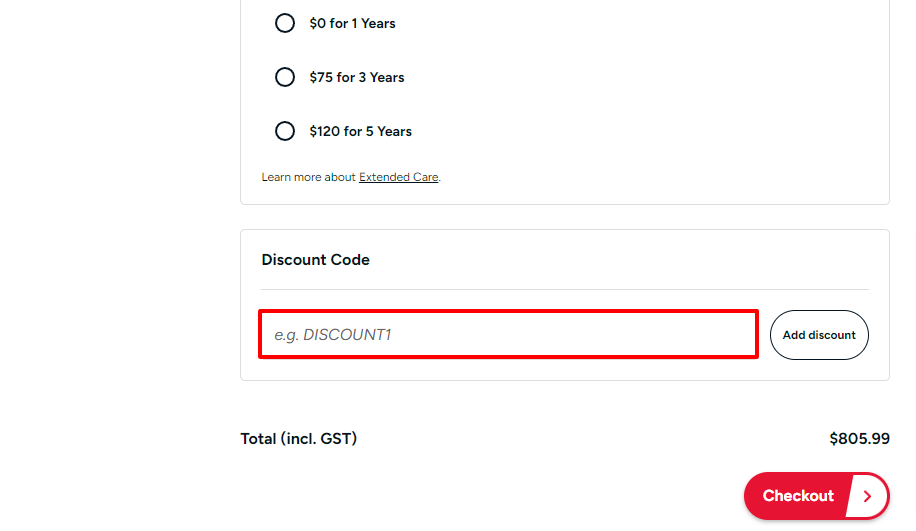916x531 pixels.
Task: Click the Checkout button's arrow icon
Action: click(868, 496)
